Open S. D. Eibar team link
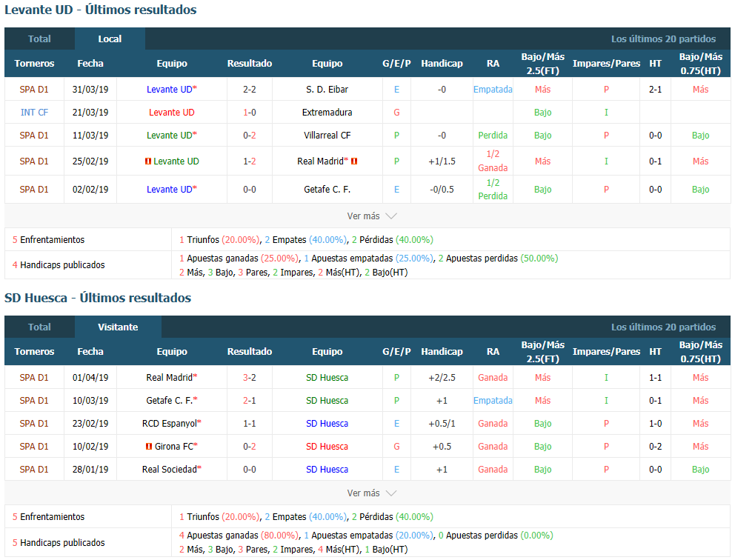Viewport: 735px width, 560px height. [x=327, y=90]
